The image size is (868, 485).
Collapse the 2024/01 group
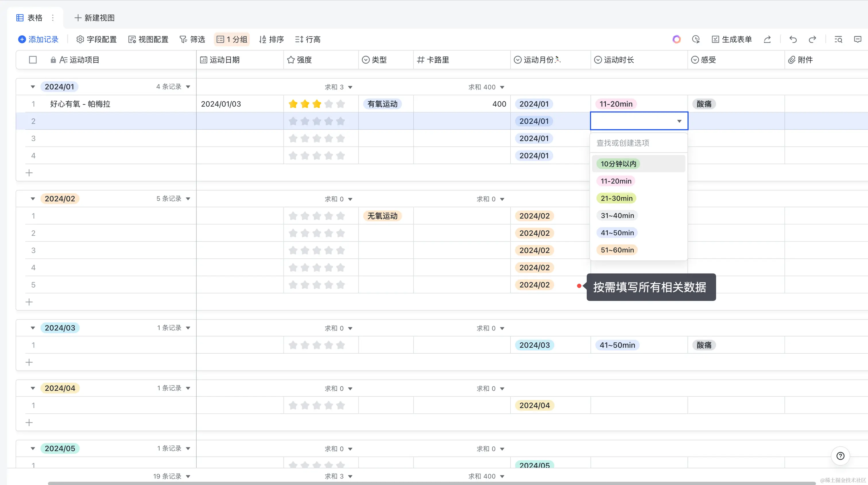pyautogui.click(x=33, y=87)
